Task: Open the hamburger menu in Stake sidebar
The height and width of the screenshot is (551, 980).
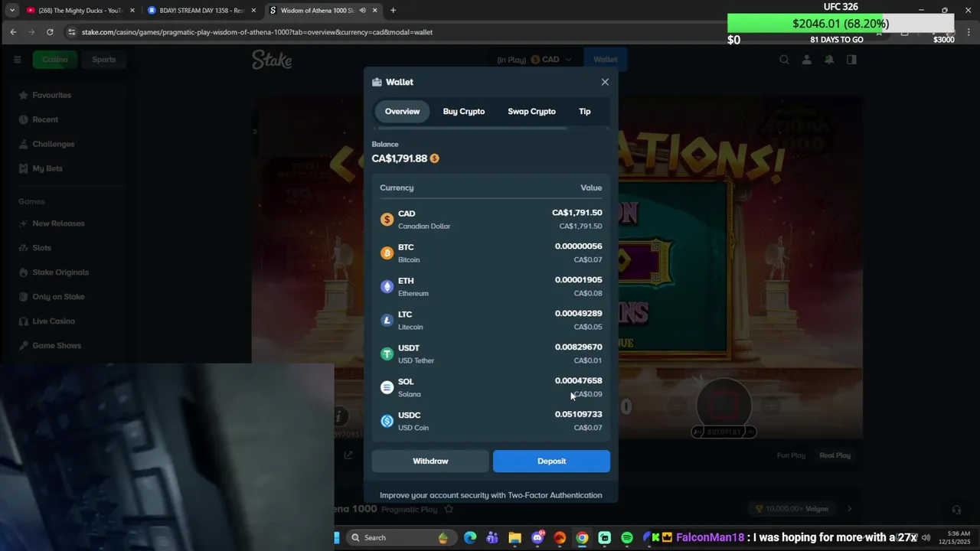Action: coord(17,60)
